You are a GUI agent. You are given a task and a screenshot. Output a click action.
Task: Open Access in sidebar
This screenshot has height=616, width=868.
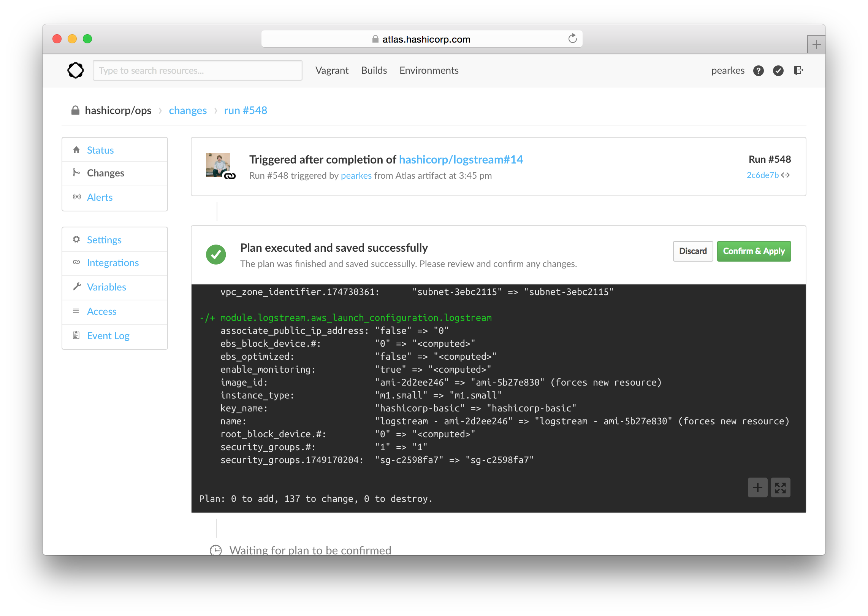tap(115, 312)
